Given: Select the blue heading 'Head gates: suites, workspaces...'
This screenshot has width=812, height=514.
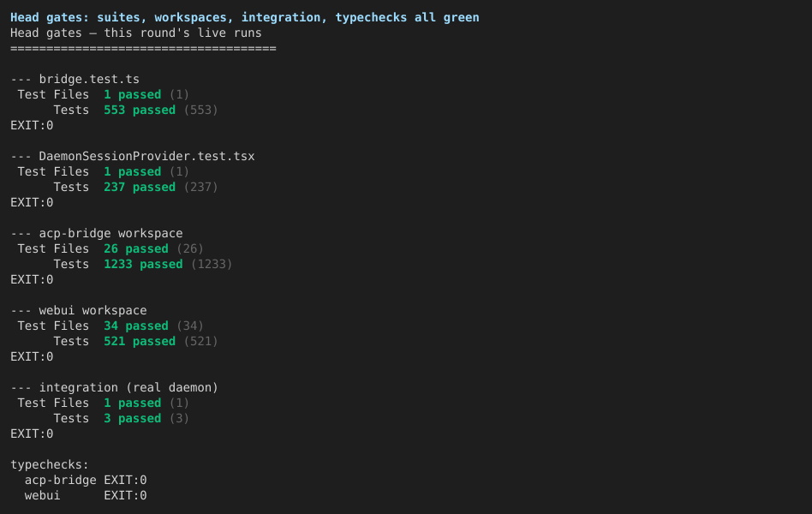Looking at the screenshot, I should [x=244, y=18].
